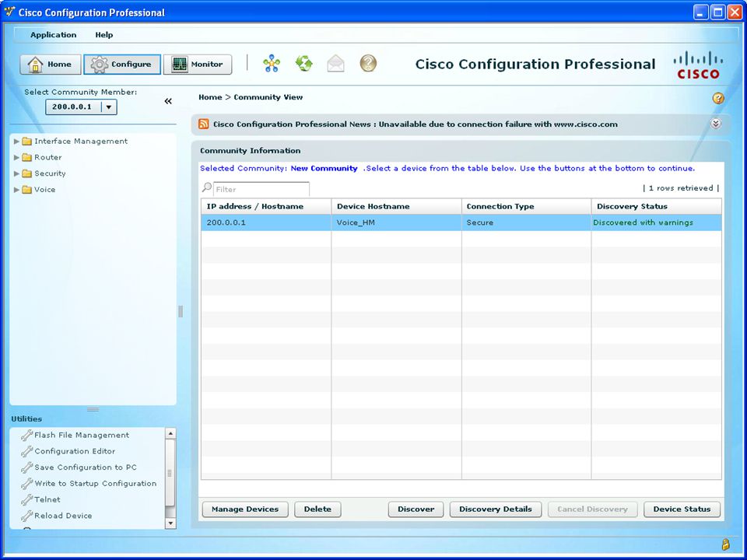Viewport: 747px width, 560px height.
Task: Open the Application menu
Action: pyautogui.click(x=54, y=35)
